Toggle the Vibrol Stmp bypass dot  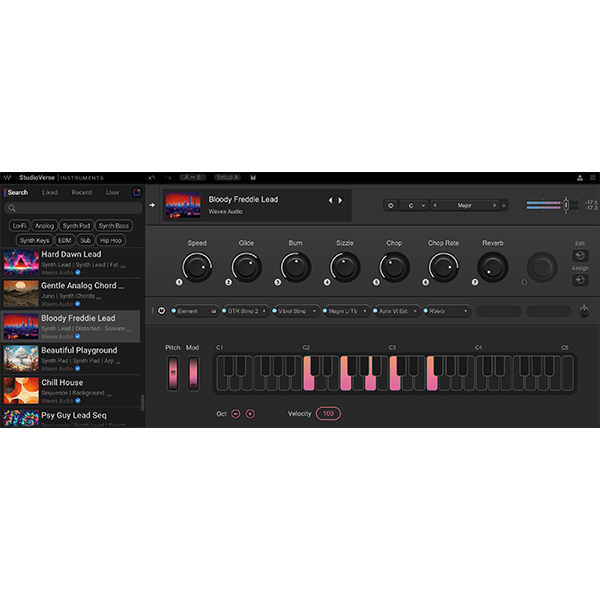[274, 311]
